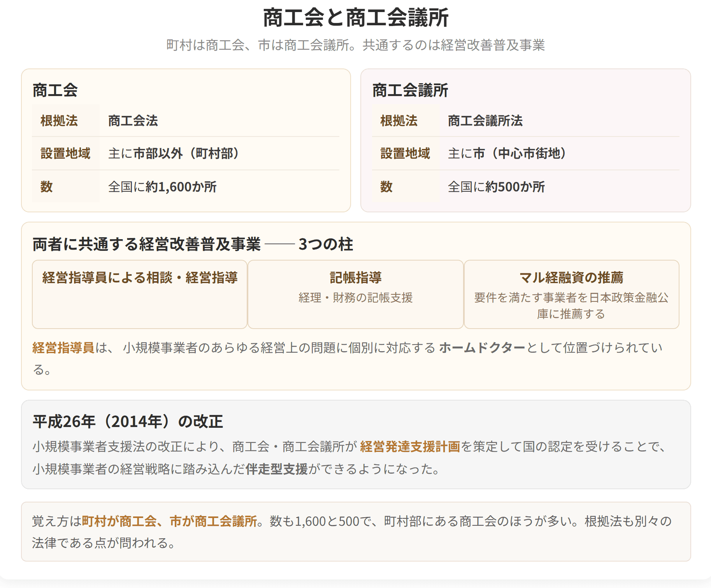The image size is (711, 588).
Task: Click highlighted 町村が商工会、市が商工会議所 phrase
Action: pyautogui.click(x=170, y=521)
